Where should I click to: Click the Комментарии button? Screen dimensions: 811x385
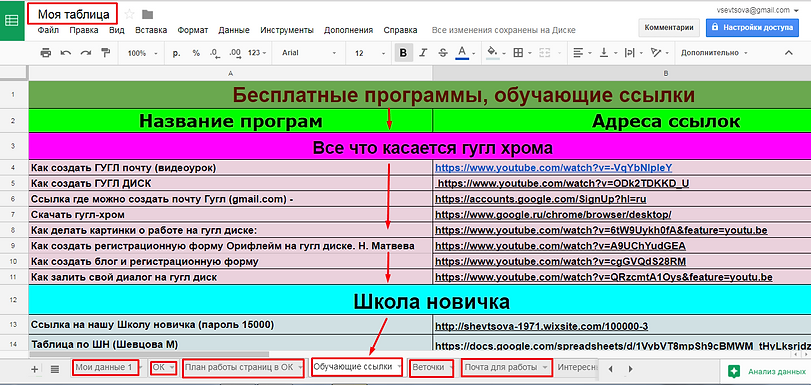[x=669, y=27]
